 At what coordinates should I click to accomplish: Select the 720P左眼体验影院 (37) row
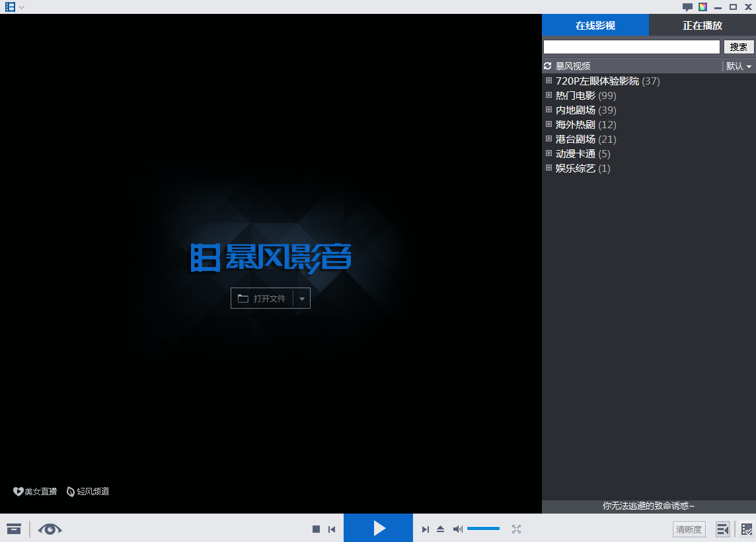pos(649,81)
